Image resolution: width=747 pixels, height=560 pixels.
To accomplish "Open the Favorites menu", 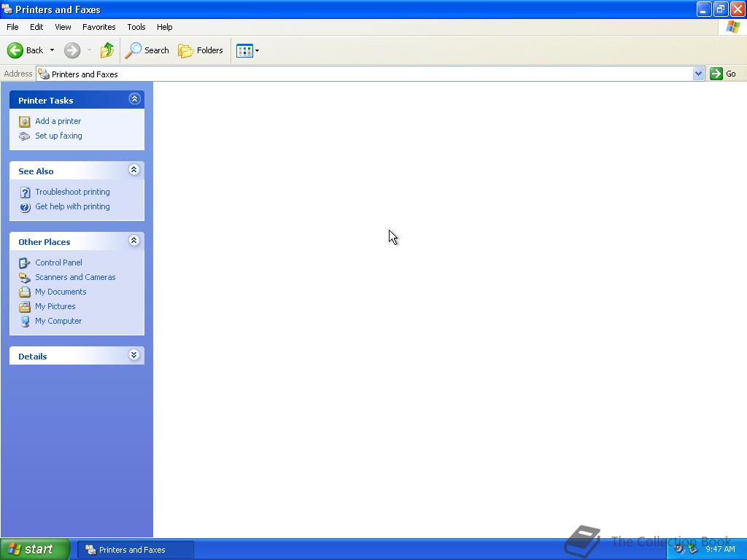I will (x=98, y=27).
